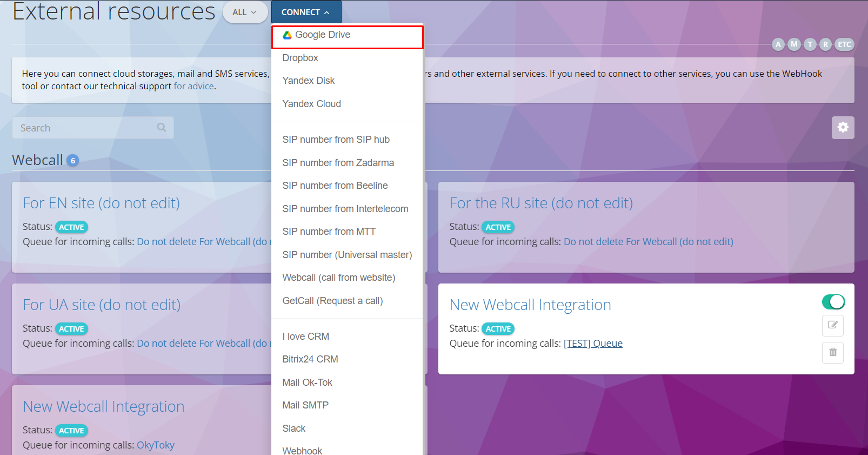
Task: Click the 'ETC' filter badge
Action: click(844, 44)
